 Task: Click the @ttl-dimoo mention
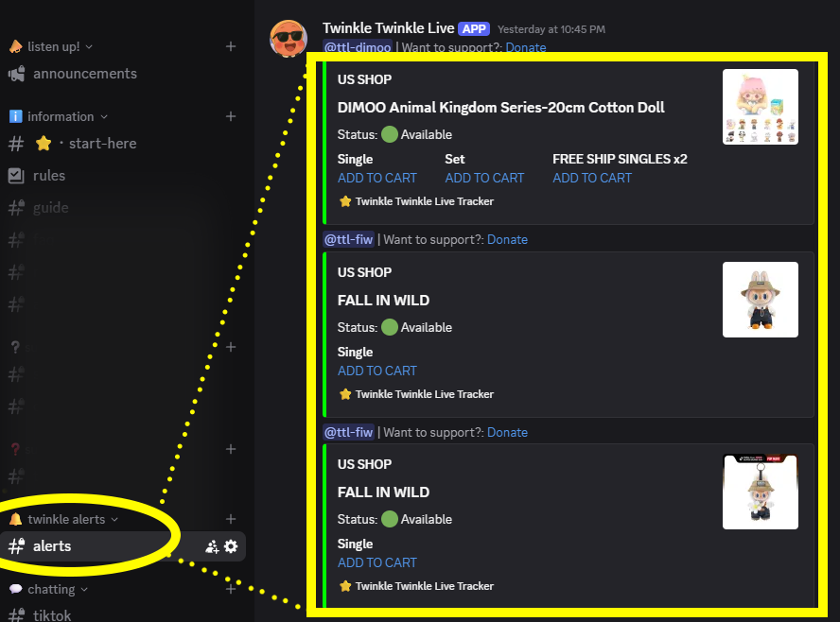[358, 47]
